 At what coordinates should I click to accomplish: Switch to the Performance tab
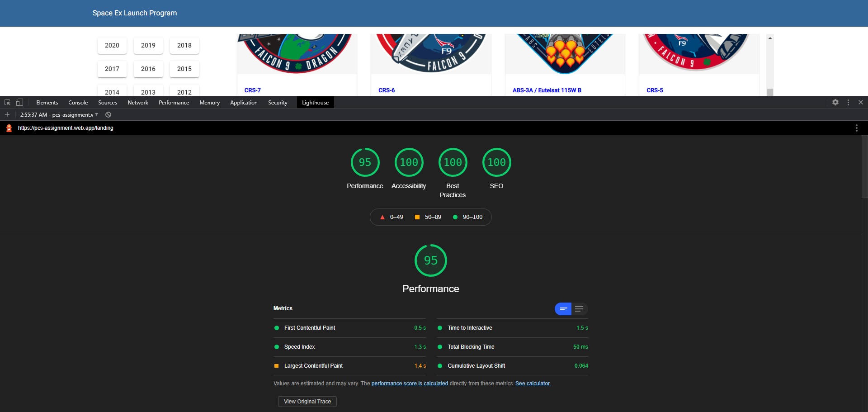(x=174, y=103)
